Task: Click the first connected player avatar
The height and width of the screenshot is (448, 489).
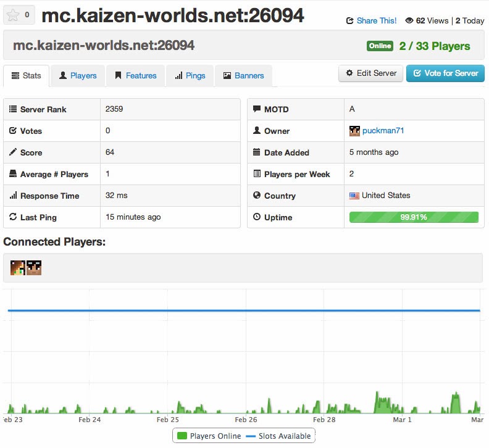Action: coord(18,268)
